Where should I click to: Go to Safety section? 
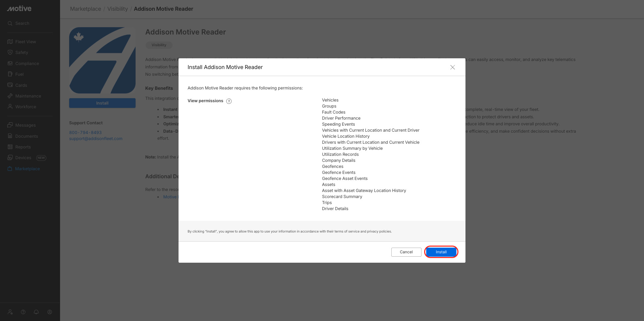click(21, 53)
